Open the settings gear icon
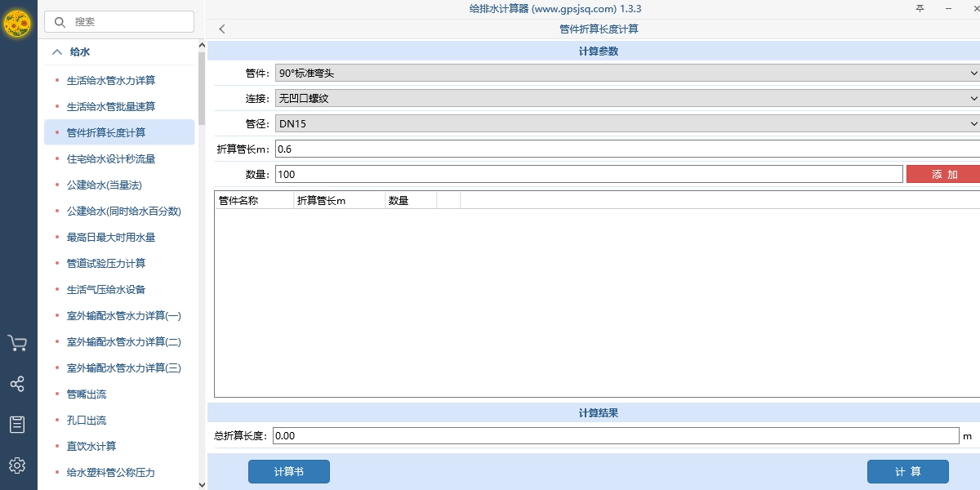The image size is (980, 490). (x=18, y=465)
